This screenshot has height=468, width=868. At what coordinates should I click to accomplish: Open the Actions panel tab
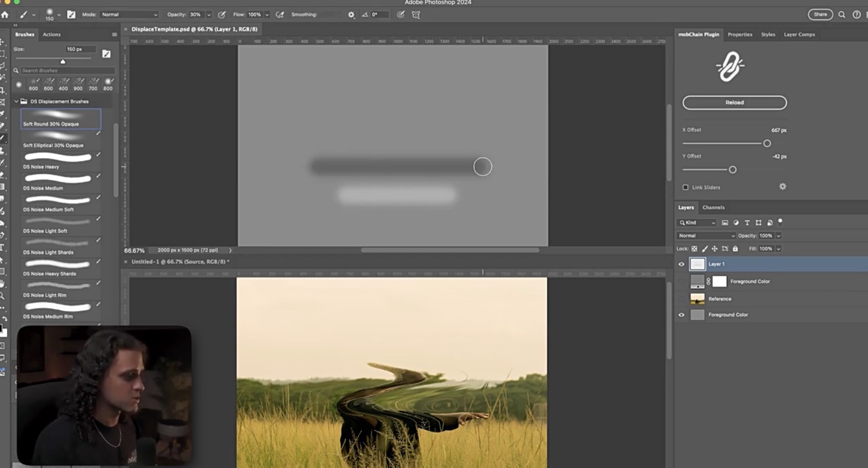tap(51, 34)
